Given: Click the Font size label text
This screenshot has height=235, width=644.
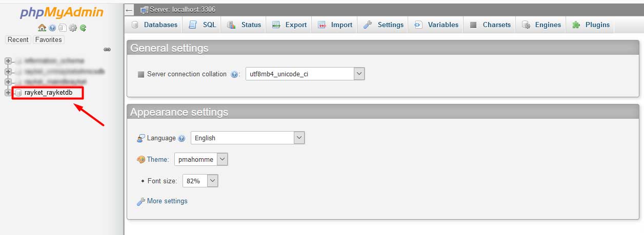Looking at the screenshot, I should point(162,181).
